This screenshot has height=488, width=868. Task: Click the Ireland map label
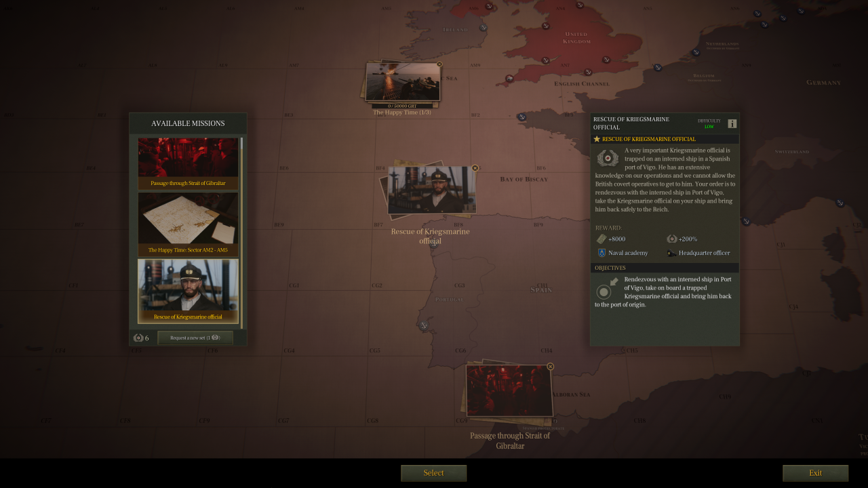tap(455, 30)
